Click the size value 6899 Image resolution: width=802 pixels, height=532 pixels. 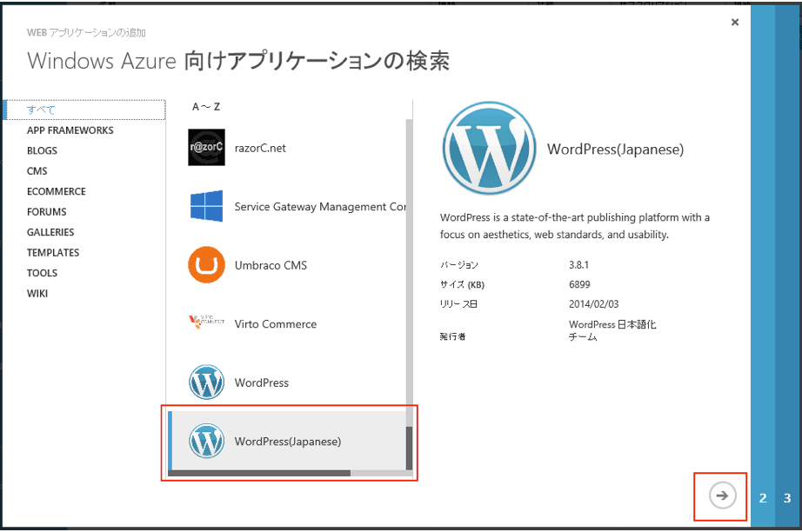pyautogui.click(x=579, y=284)
